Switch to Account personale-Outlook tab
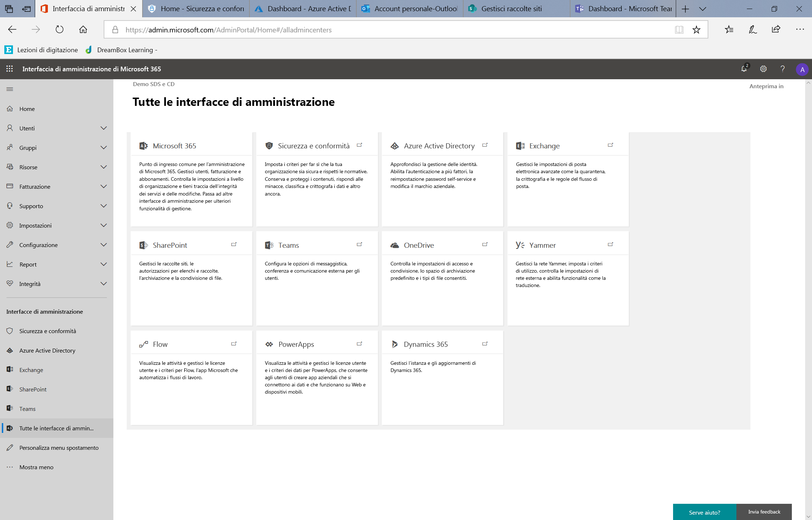The height and width of the screenshot is (520, 812). tap(410, 9)
